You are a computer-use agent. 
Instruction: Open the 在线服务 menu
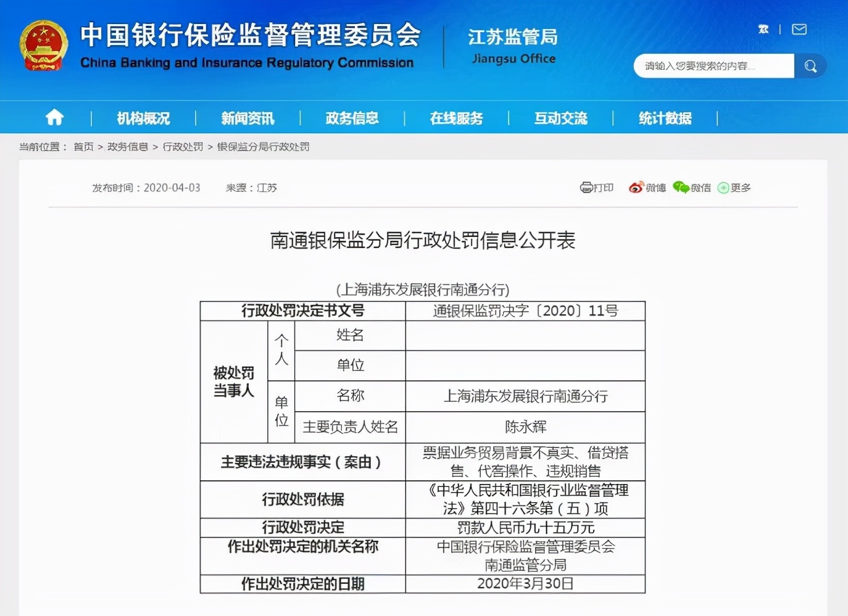(456, 118)
